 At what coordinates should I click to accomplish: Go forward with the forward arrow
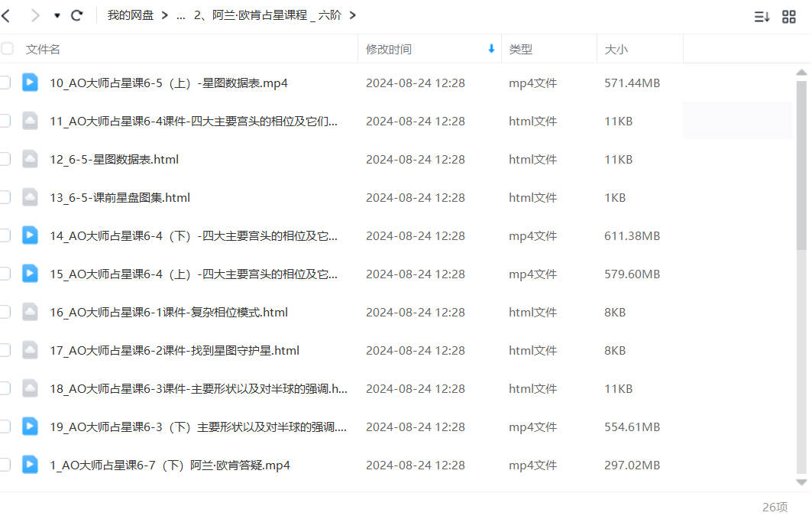click(35, 15)
